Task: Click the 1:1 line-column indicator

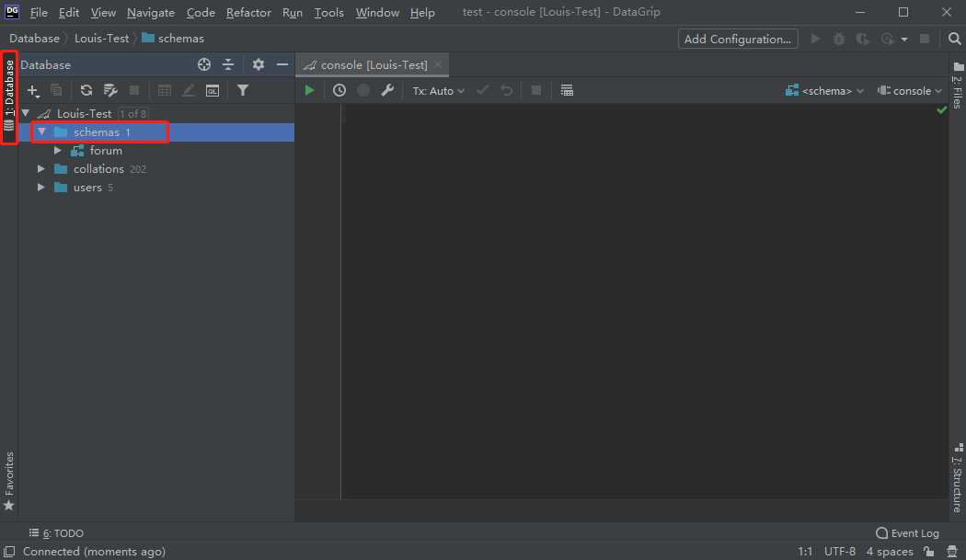Action: 805,552
